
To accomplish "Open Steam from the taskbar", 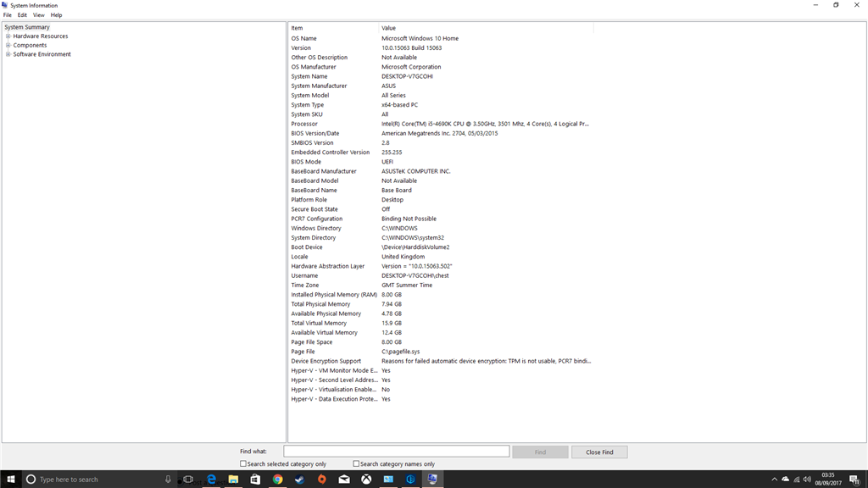I will point(299,480).
